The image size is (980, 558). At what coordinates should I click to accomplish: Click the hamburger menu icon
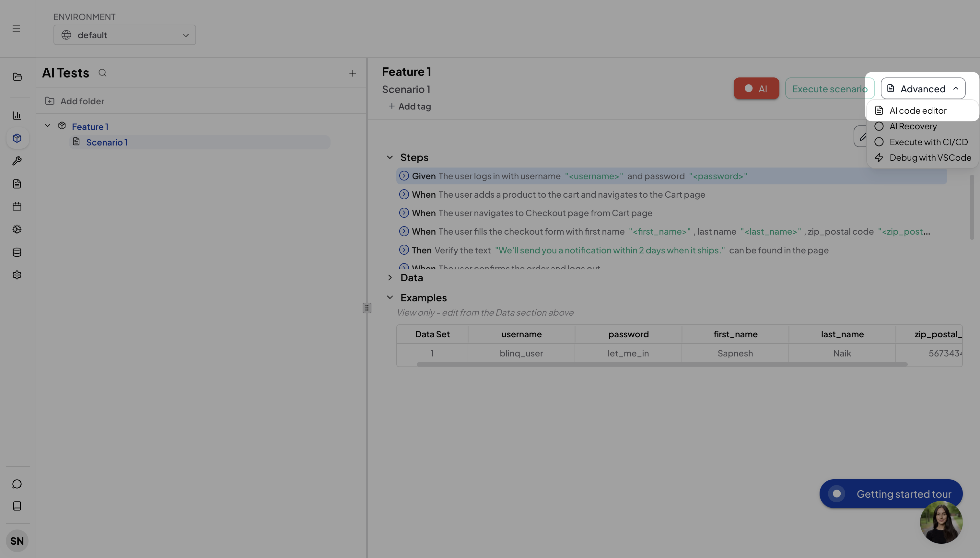[16, 29]
